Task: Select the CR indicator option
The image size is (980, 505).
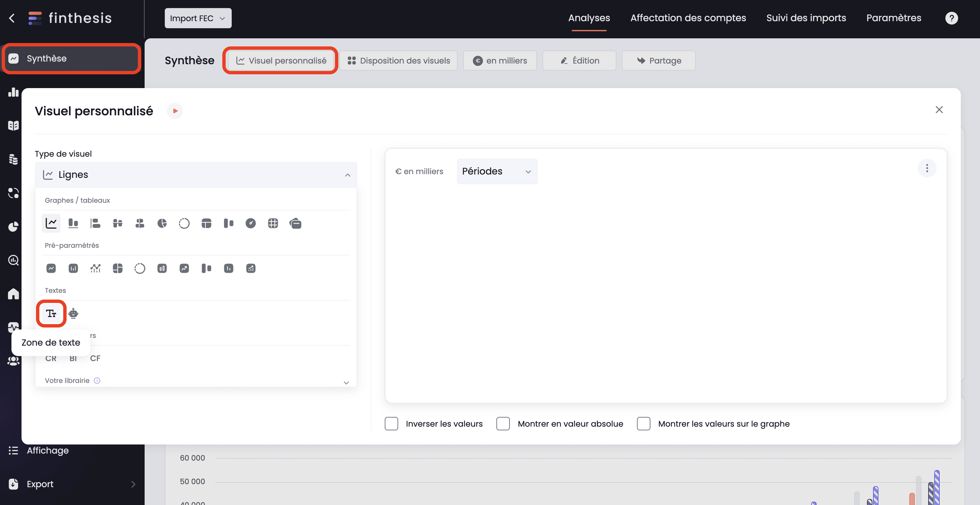Action: point(50,359)
